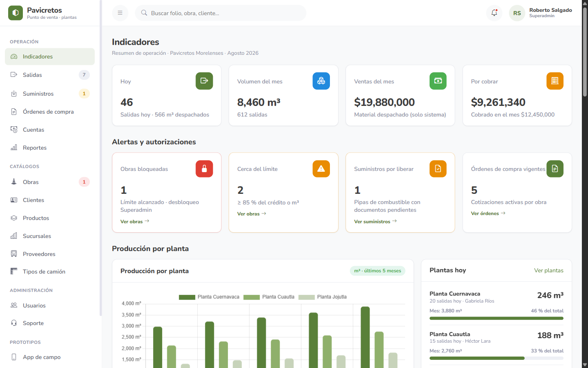Click Ver obras link on Cerca del límite card

(x=252, y=213)
